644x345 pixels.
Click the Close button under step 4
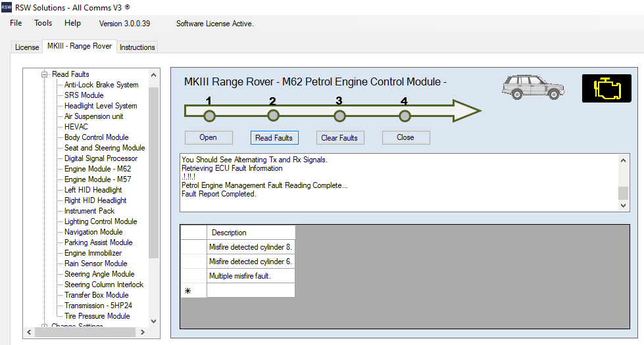(406, 137)
